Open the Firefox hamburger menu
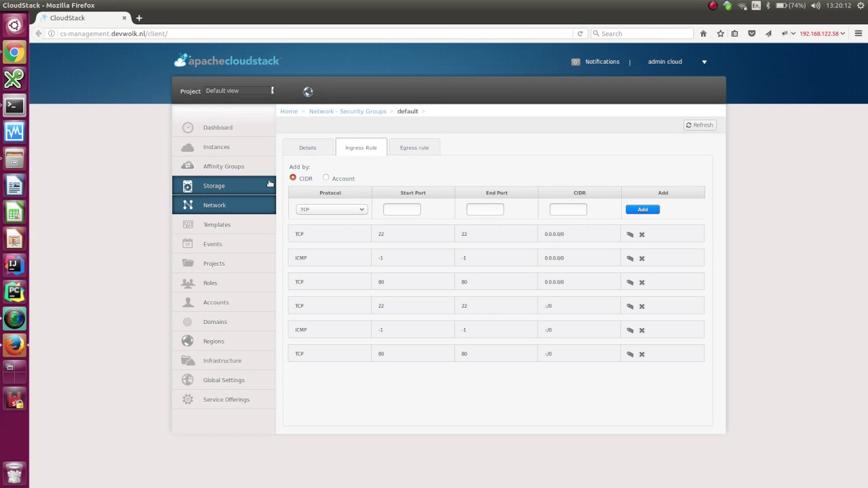Screen dimensions: 868x488 pos(858,33)
